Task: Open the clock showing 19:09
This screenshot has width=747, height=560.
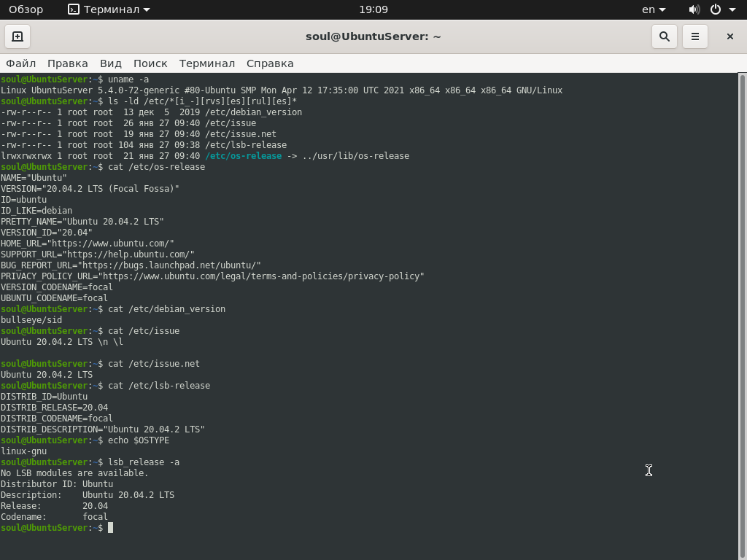Action: pos(373,9)
